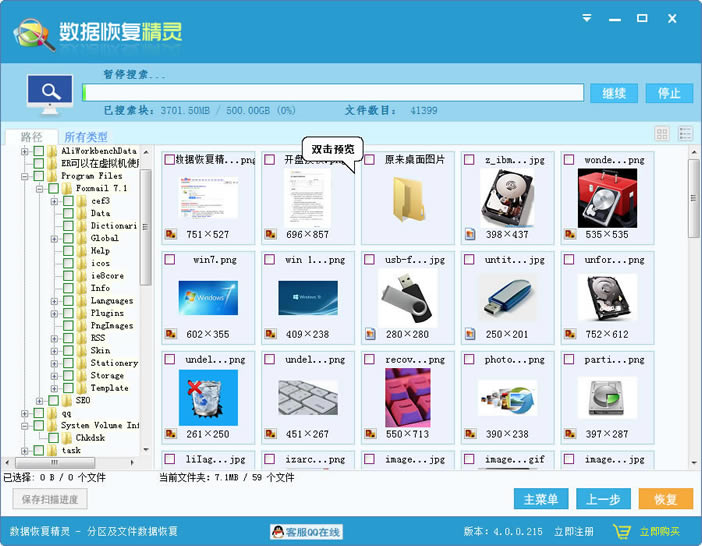Screen dimensions: 702x546
Task: Click the search progress bar
Action: (x=333, y=93)
